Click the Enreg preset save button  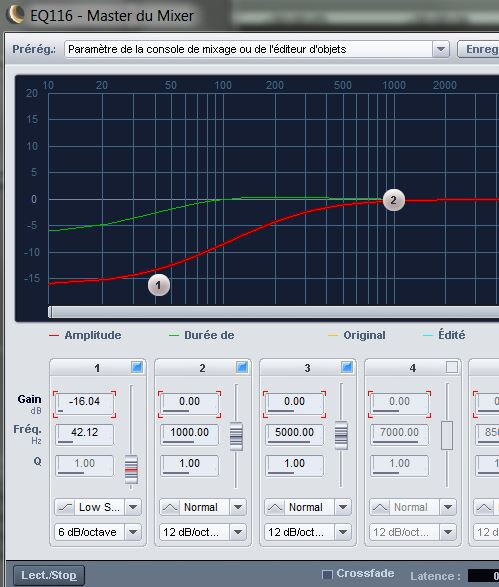click(478, 49)
